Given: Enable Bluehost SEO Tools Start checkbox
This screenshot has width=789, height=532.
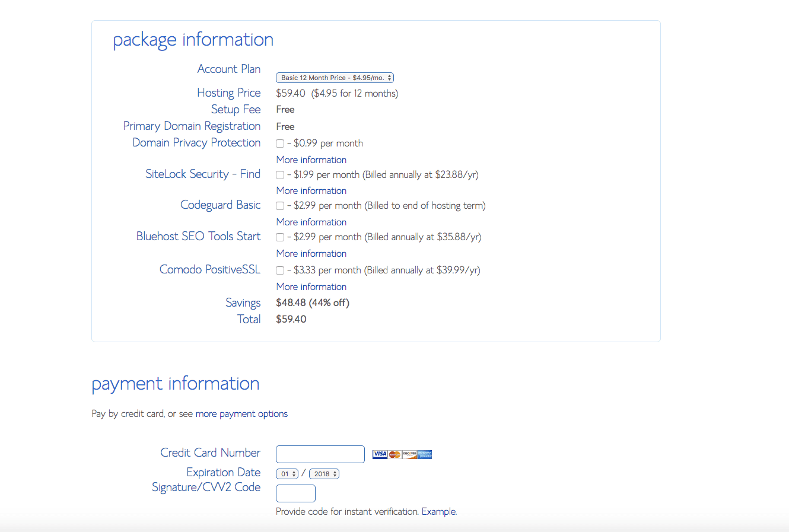Looking at the screenshot, I should point(280,237).
